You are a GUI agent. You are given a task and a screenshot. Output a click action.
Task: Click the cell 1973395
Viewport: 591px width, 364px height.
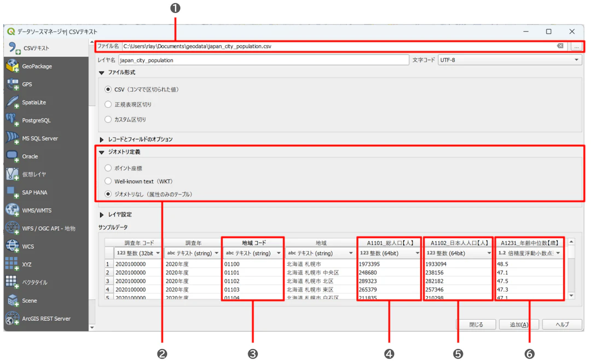click(x=389, y=264)
